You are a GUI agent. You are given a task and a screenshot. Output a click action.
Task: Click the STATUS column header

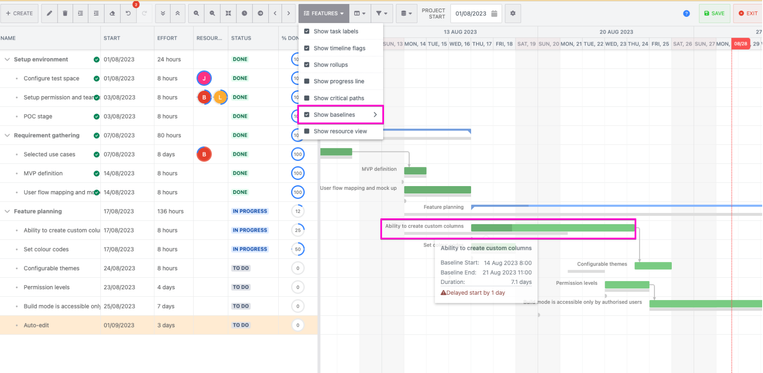point(253,38)
